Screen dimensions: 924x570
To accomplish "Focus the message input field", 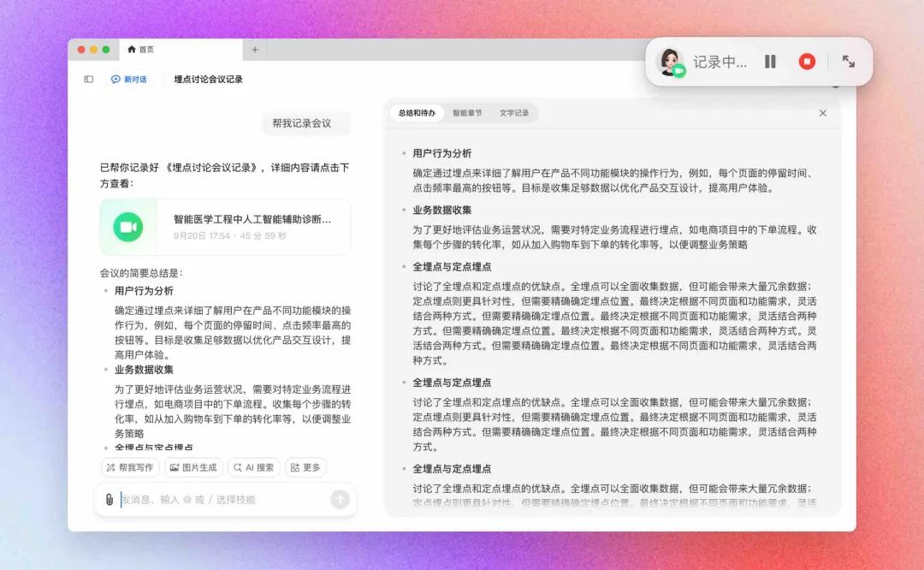I will (x=224, y=499).
